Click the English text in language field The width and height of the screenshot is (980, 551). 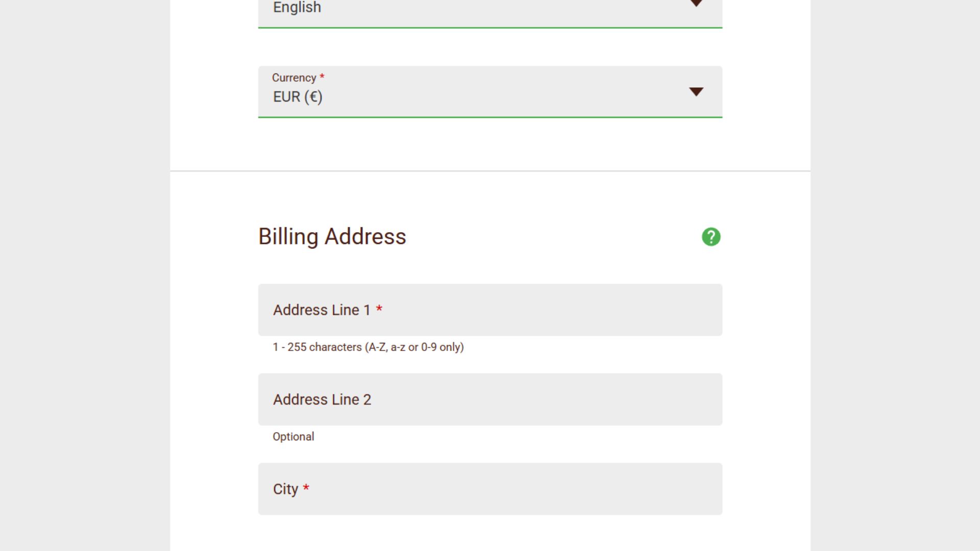tap(297, 7)
